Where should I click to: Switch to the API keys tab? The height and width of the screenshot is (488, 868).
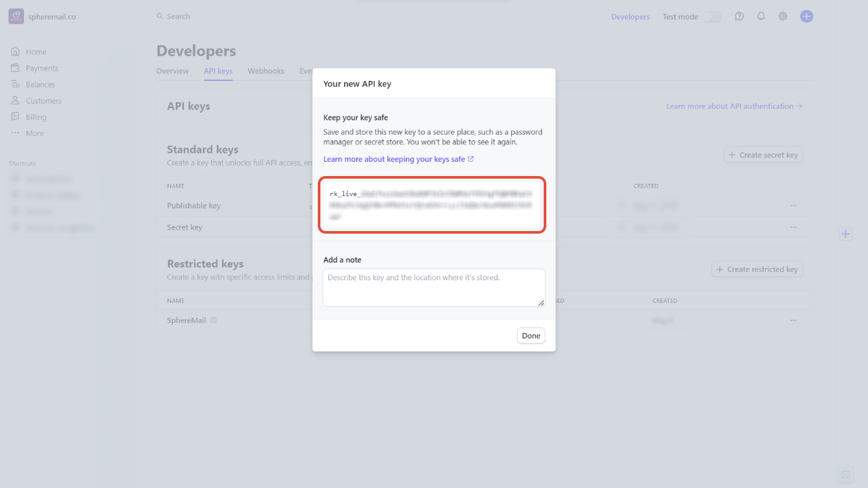[x=218, y=71]
